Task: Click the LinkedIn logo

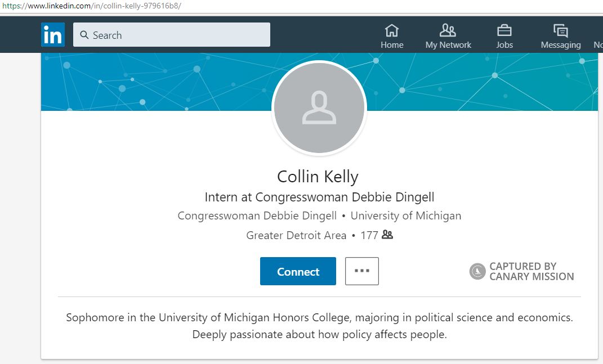Action: (52, 34)
